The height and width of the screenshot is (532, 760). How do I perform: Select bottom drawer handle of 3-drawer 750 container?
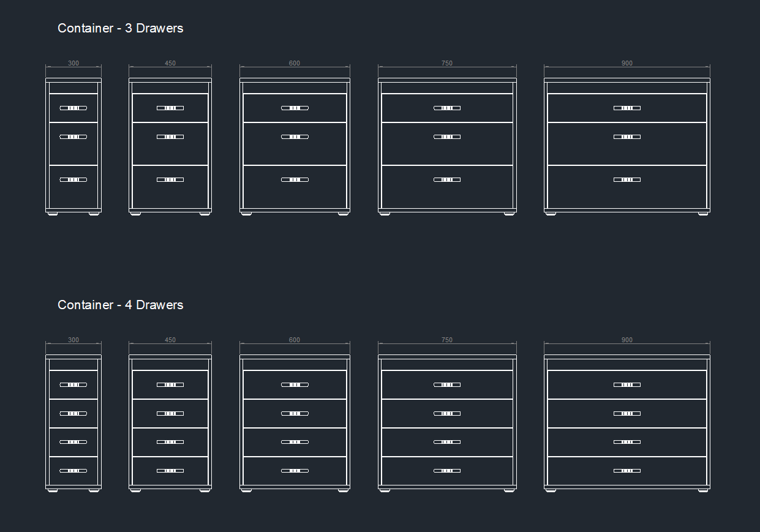click(x=447, y=180)
